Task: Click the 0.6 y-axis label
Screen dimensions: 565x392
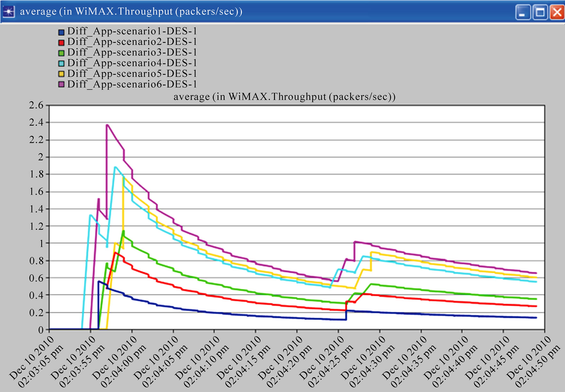Action: pyautogui.click(x=36, y=278)
